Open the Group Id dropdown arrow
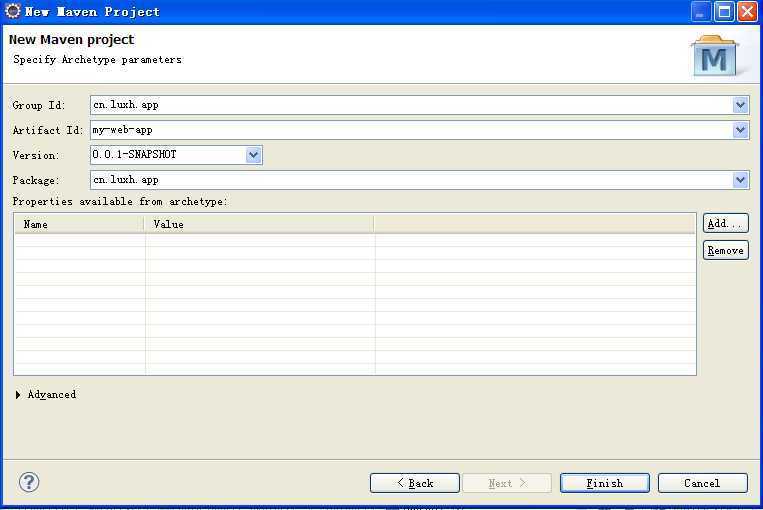Viewport: 763px width, 510px height. (x=740, y=105)
